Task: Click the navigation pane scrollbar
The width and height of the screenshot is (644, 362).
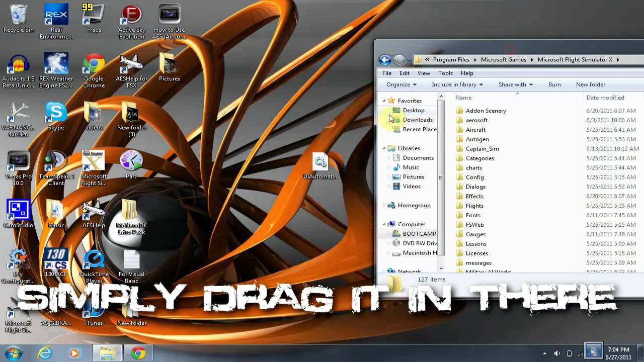Action: tap(441, 177)
